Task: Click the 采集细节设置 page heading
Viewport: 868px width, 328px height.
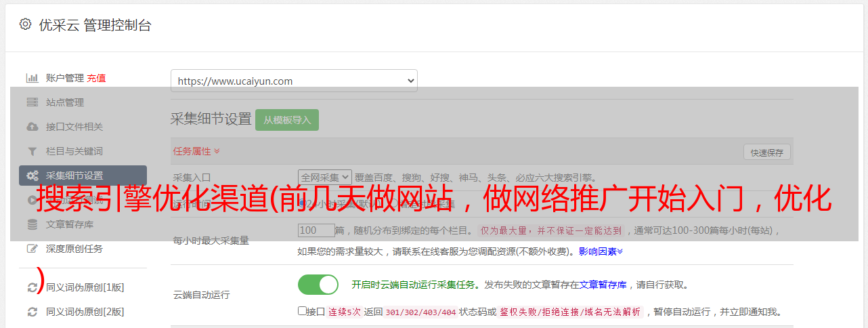Action: click(211, 119)
